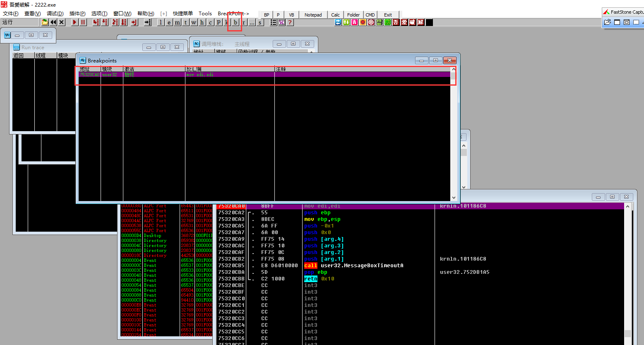Open the 窗口(W) menu
Image resolution: width=644 pixels, height=345 pixels.
122,14
